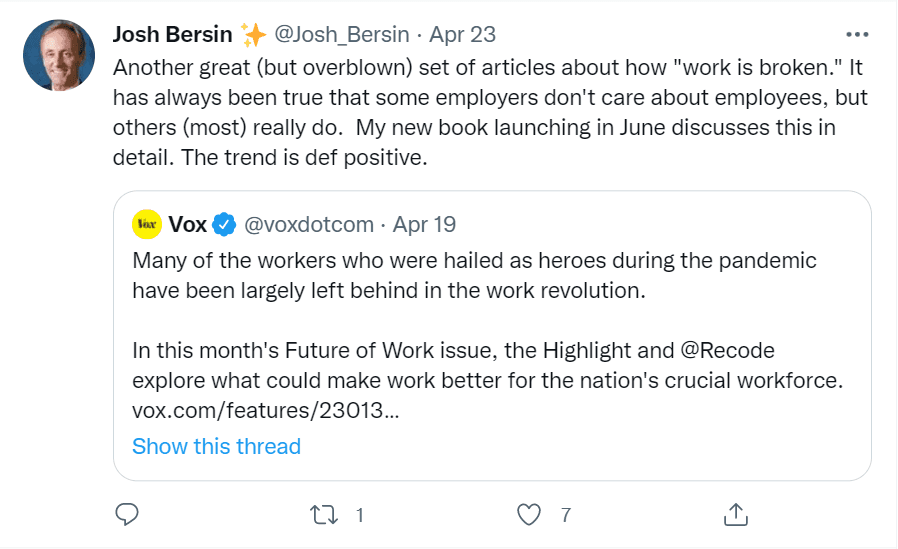Open the more options ellipsis menu
898x549 pixels.
(857, 33)
